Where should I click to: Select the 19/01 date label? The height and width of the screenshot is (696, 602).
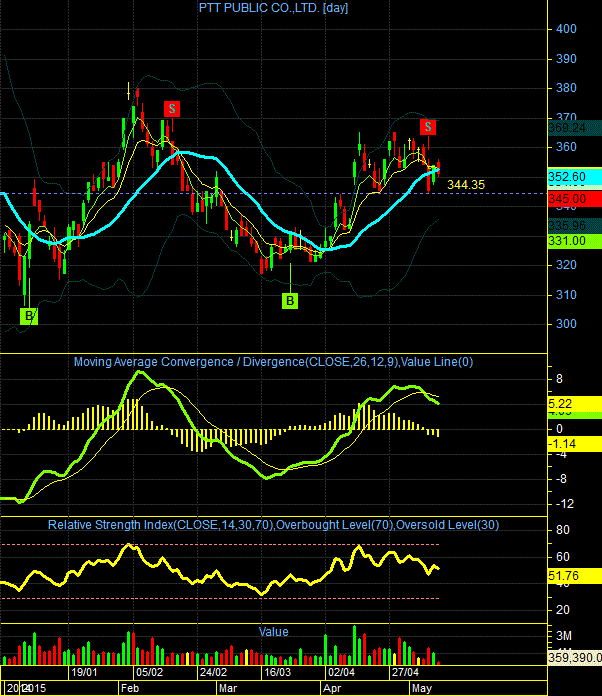(84, 672)
